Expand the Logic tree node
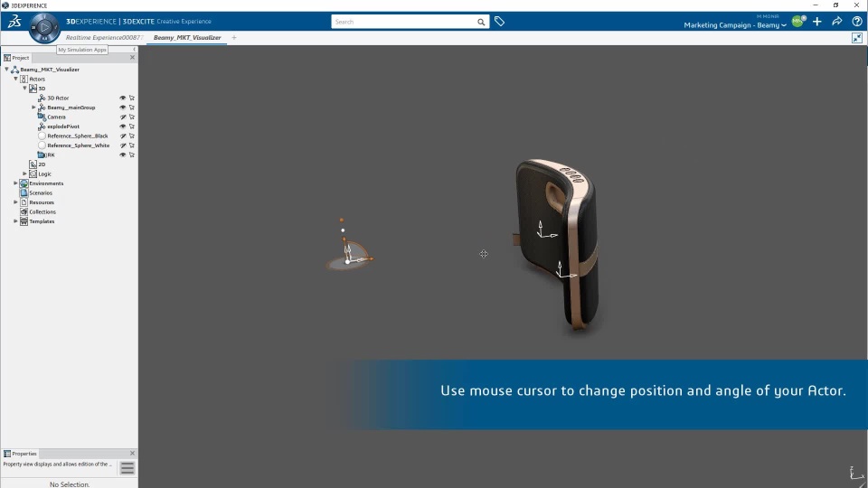Screen dimensions: 868x488 (x=24, y=174)
